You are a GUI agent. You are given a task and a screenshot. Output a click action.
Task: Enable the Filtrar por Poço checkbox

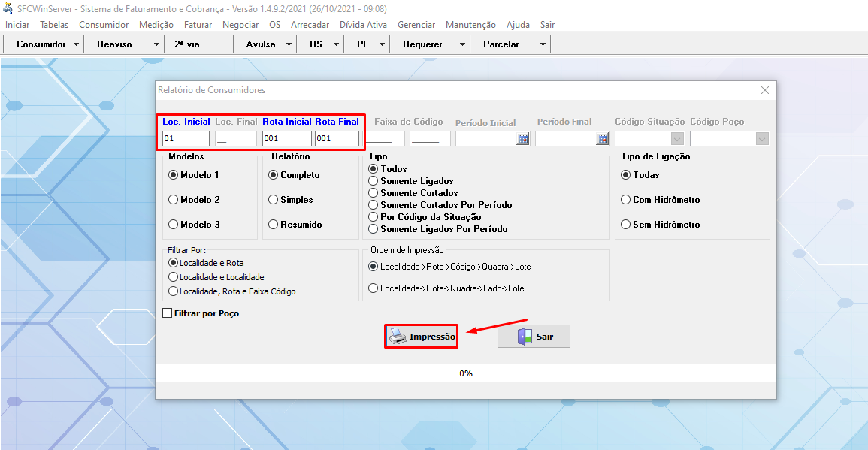168,313
